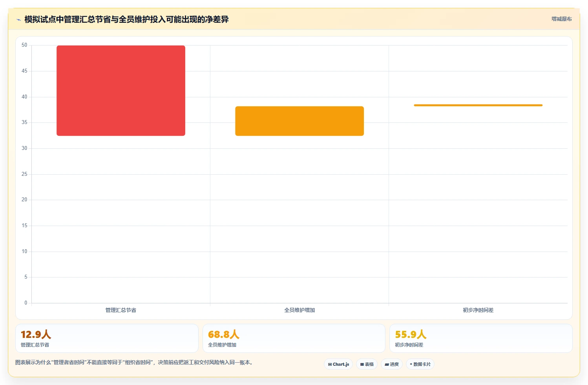The width and height of the screenshot is (588, 385).
Task: Click the 管理汇总节省 x-axis label
Action: coord(121,310)
